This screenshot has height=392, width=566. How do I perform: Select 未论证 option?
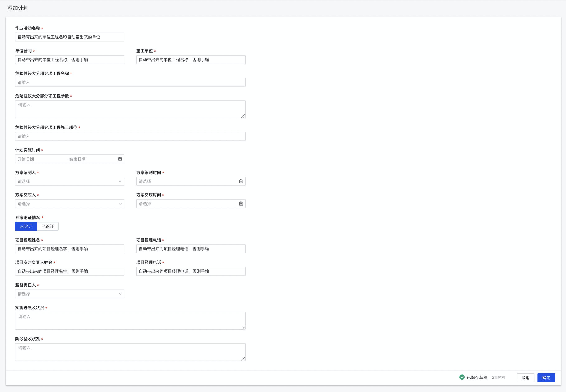pyautogui.click(x=26, y=226)
